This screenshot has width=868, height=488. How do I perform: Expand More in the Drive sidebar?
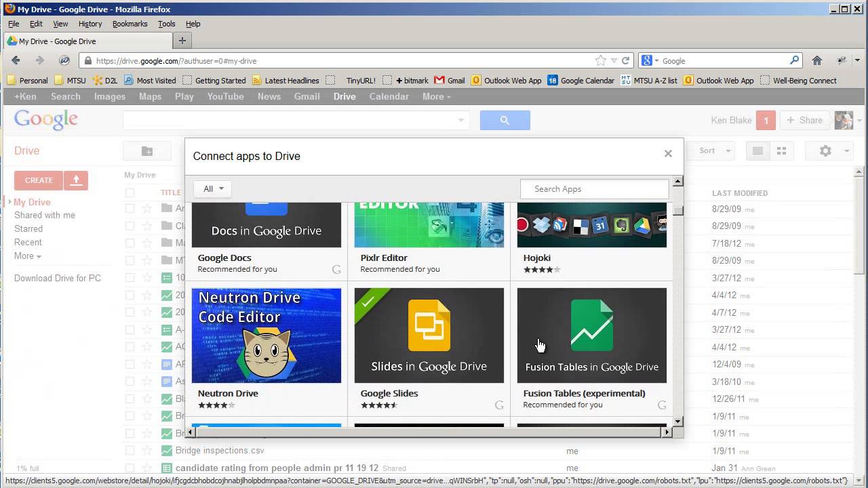(x=28, y=256)
